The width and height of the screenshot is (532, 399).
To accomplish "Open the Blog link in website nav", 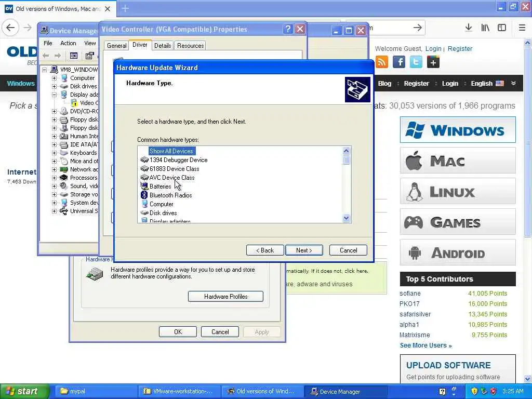I will point(384,83).
